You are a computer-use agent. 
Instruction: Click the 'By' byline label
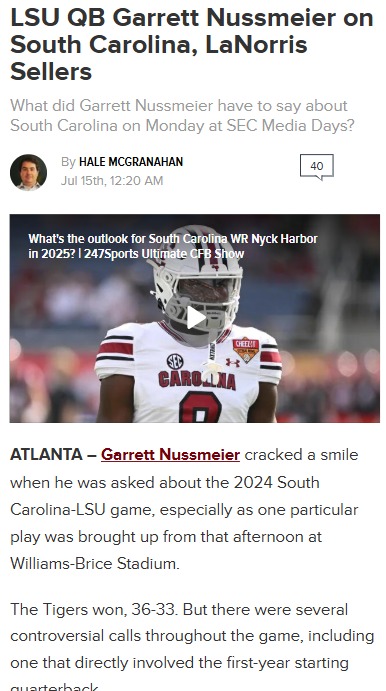(x=68, y=162)
